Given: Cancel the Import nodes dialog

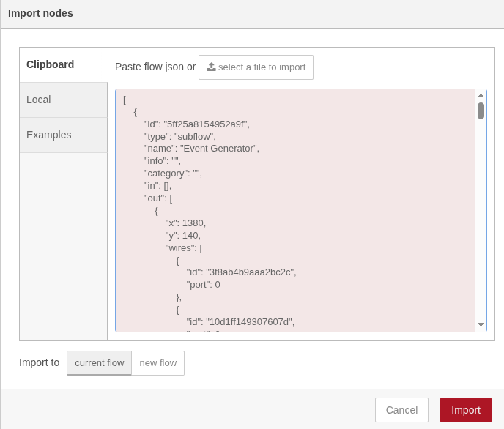Looking at the screenshot, I should coord(401,410).
